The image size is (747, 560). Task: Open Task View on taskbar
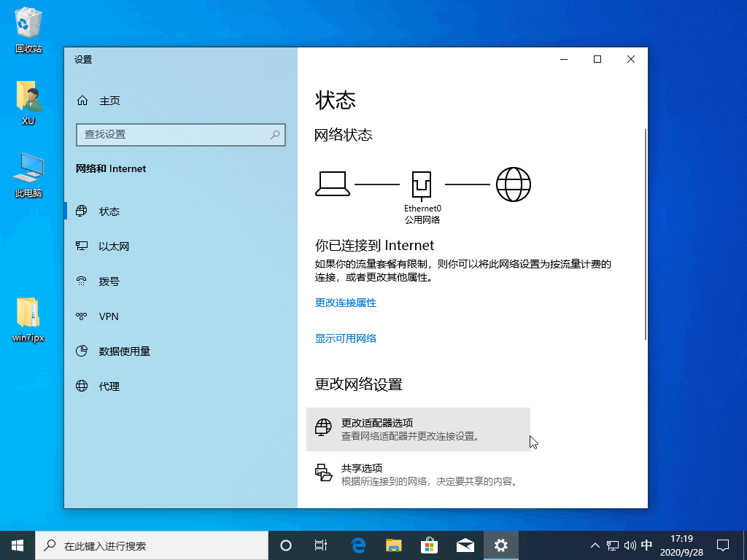(x=321, y=545)
